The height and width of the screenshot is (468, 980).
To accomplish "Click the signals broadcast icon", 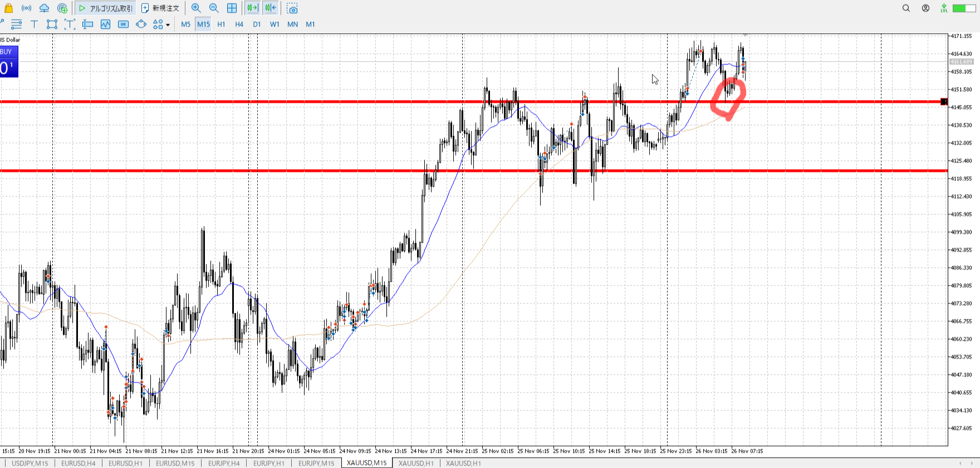I will [26, 8].
